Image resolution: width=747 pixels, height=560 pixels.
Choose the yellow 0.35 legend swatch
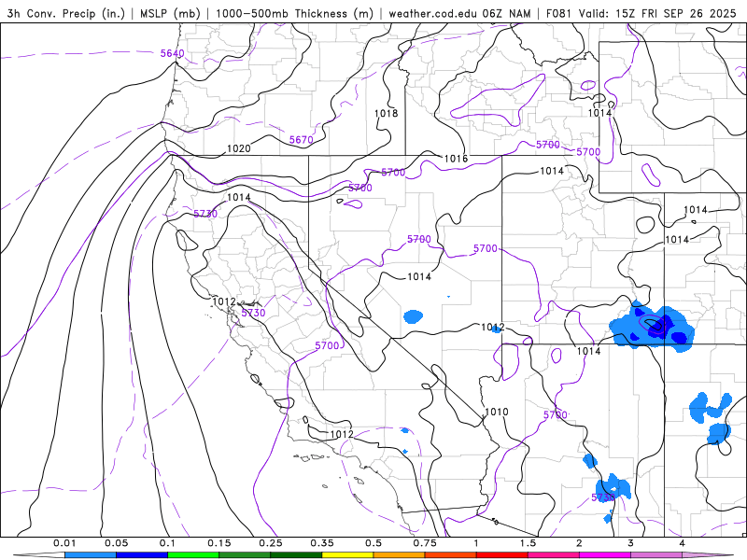pyautogui.click(x=347, y=555)
